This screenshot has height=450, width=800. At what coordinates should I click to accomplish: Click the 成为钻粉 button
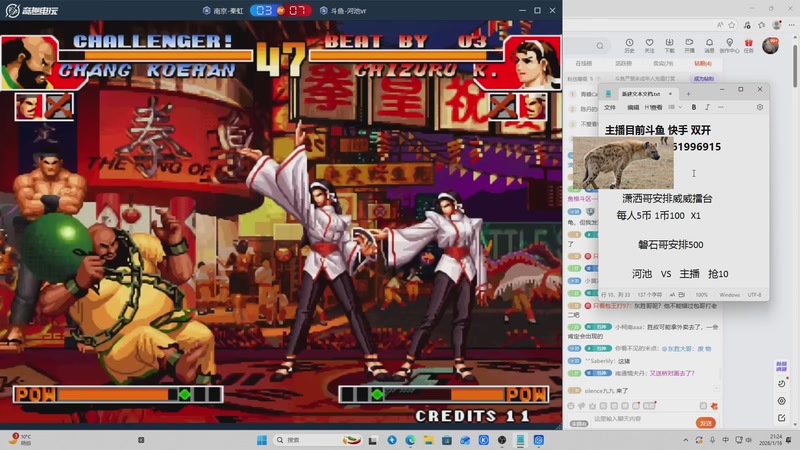coord(704,79)
